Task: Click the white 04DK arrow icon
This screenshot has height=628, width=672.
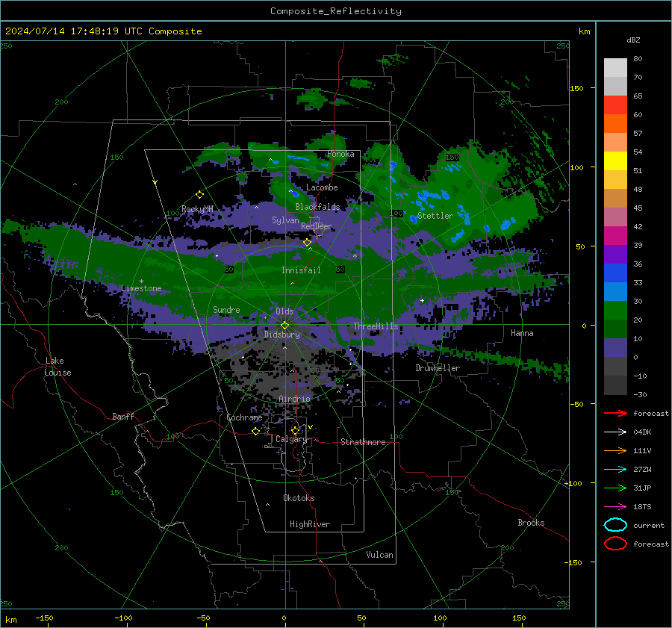Action: pyautogui.click(x=615, y=432)
